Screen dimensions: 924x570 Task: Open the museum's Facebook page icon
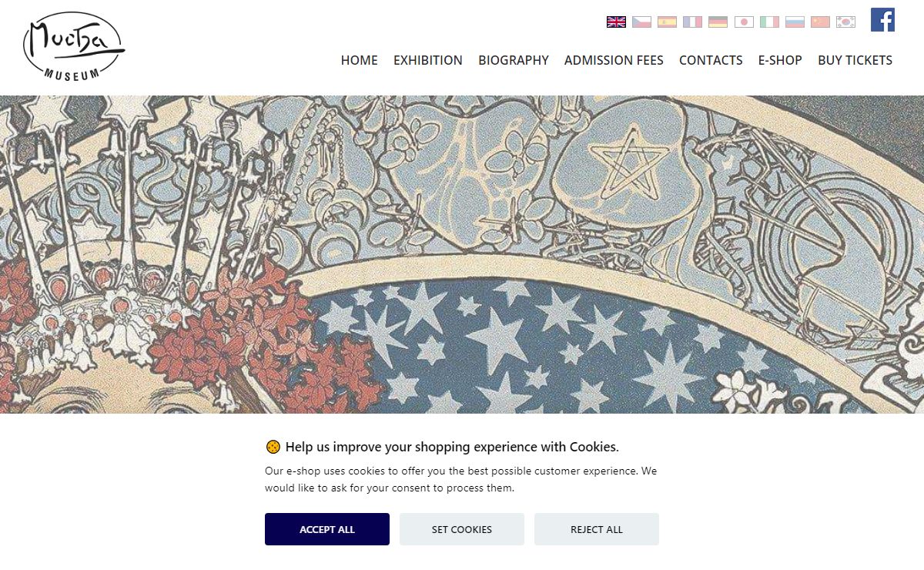(882, 20)
